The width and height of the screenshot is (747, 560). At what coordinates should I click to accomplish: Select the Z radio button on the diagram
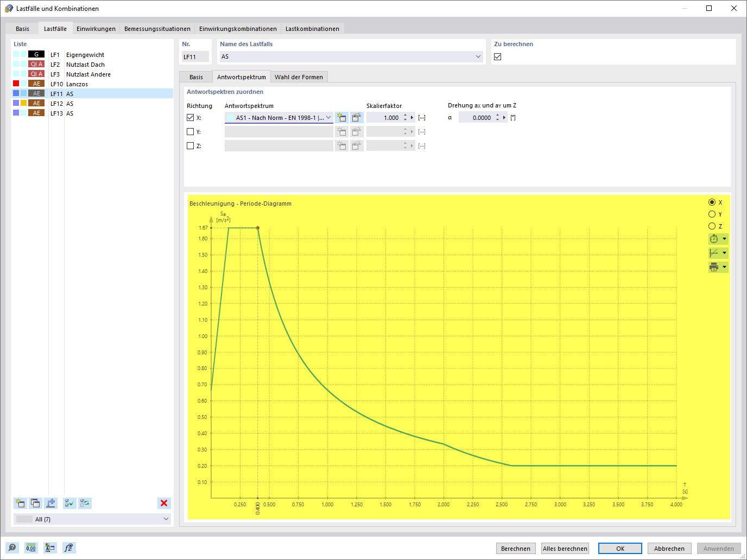712,226
